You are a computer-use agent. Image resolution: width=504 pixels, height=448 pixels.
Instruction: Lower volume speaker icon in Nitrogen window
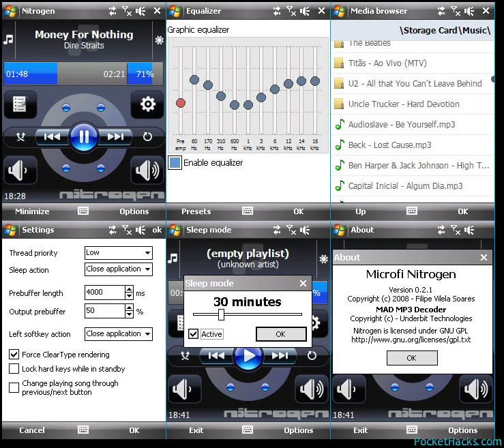pos(20,170)
